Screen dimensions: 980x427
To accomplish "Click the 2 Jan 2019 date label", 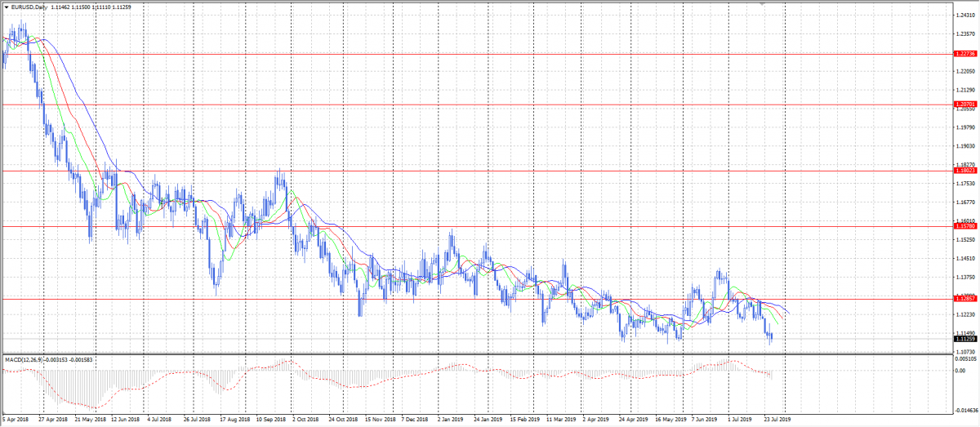I will tap(451, 420).
